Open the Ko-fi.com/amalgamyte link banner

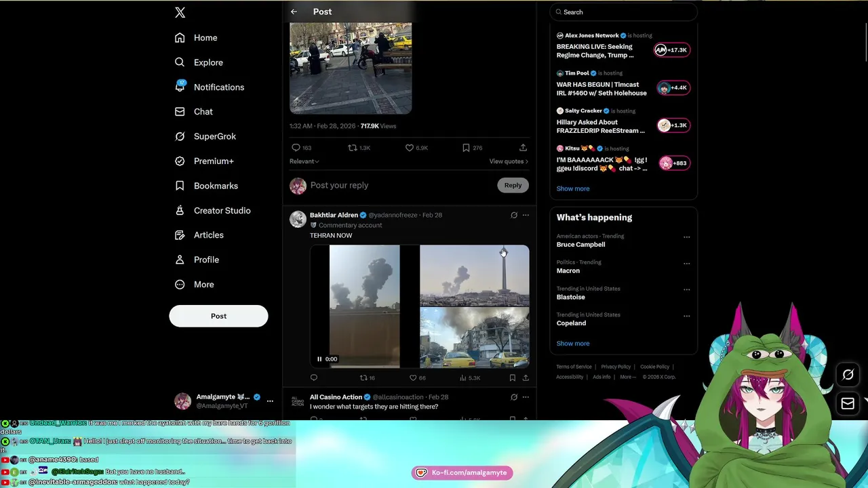[x=462, y=472]
